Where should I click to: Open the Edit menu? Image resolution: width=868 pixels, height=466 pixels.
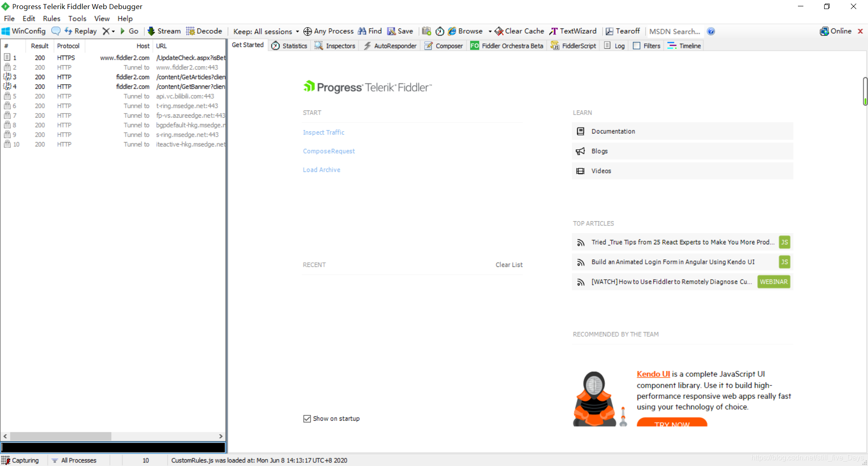point(29,19)
